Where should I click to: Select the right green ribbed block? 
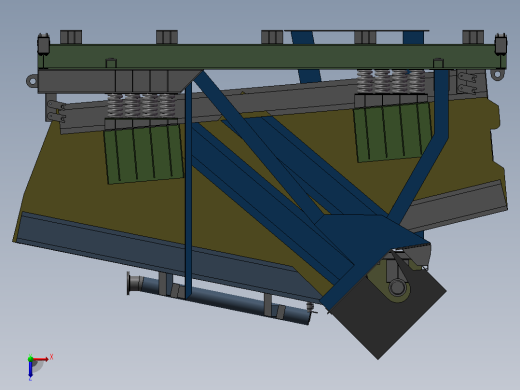393,132
